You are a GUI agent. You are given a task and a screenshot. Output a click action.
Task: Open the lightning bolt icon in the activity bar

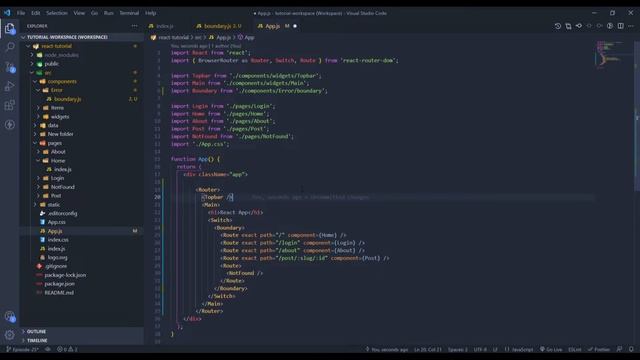coord(10,124)
